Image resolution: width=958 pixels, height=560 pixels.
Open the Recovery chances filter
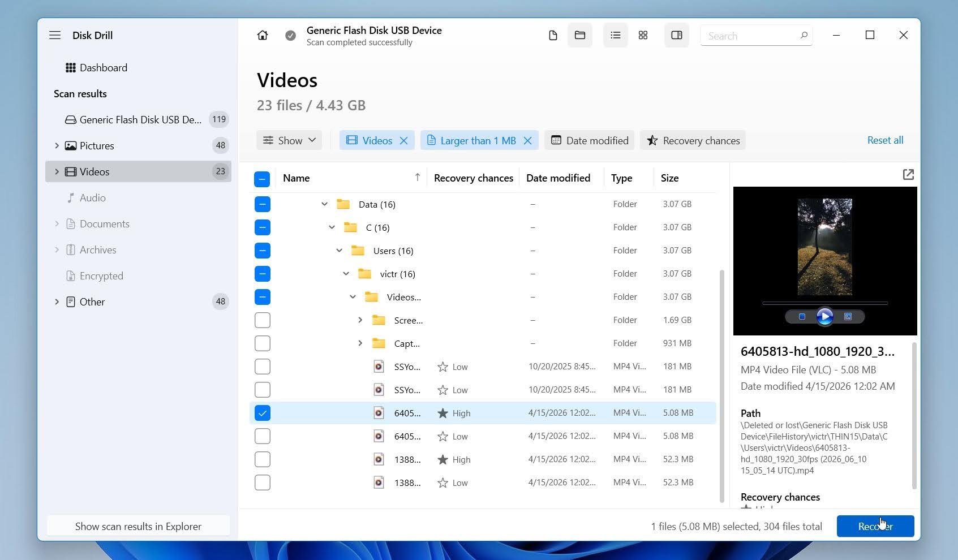[693, 140]
